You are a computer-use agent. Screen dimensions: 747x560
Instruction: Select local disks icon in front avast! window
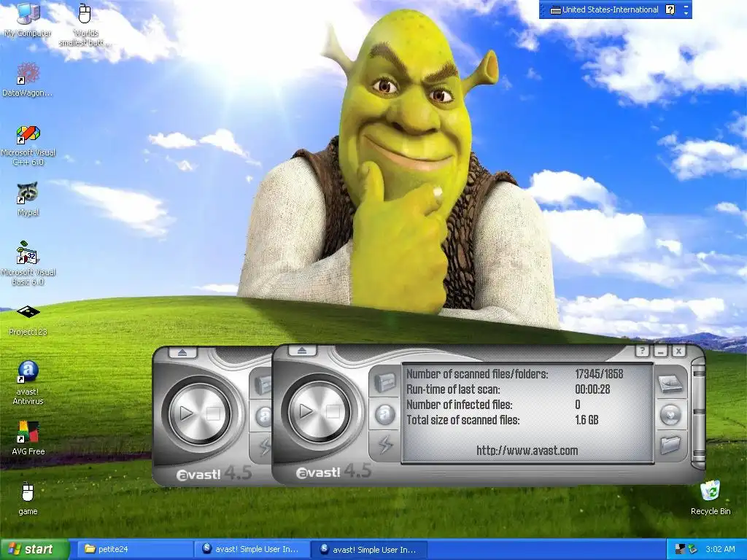[385, 381]
